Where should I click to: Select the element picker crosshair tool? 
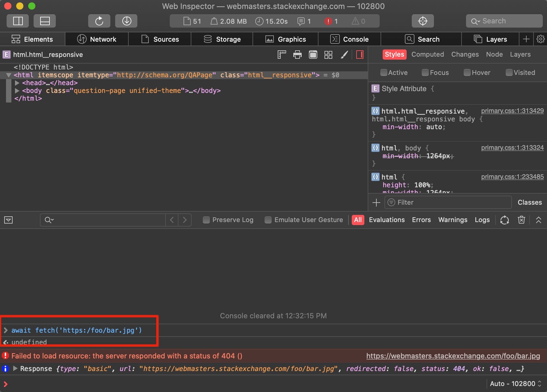click(423, 21)
